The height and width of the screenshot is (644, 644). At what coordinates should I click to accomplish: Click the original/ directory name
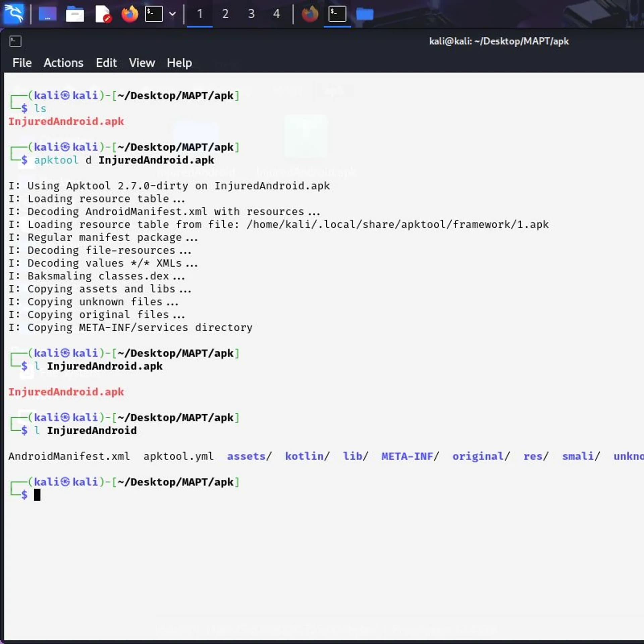point(481,457)
